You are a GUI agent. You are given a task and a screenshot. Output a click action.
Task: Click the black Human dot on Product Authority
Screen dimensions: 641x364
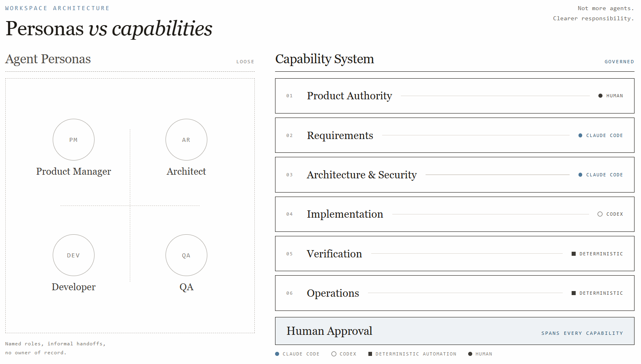[600, 96]
